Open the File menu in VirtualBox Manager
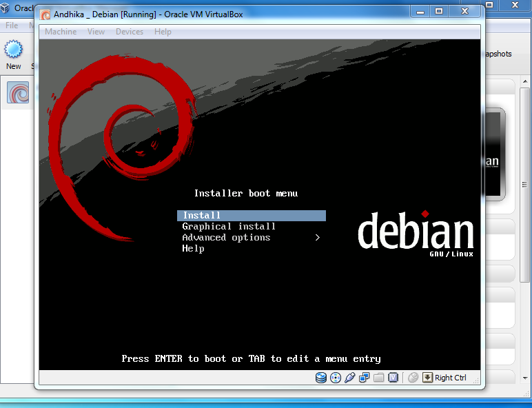The width and height of the screenshot is (532, 408). pyautogui.click(x=12, y=25)
